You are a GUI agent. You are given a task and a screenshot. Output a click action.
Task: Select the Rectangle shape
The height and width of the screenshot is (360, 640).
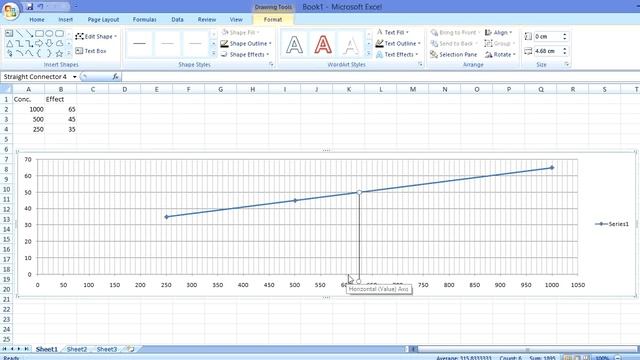pos(39,33)
